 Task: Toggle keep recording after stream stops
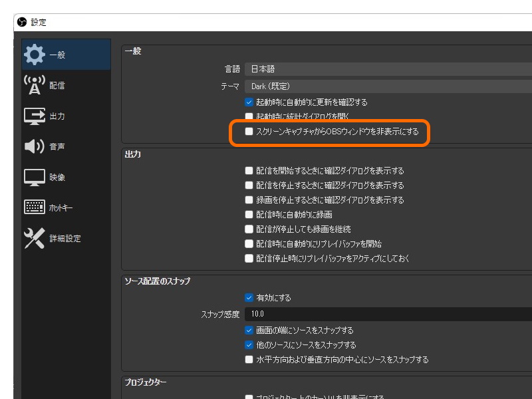[x=249, y=229]
